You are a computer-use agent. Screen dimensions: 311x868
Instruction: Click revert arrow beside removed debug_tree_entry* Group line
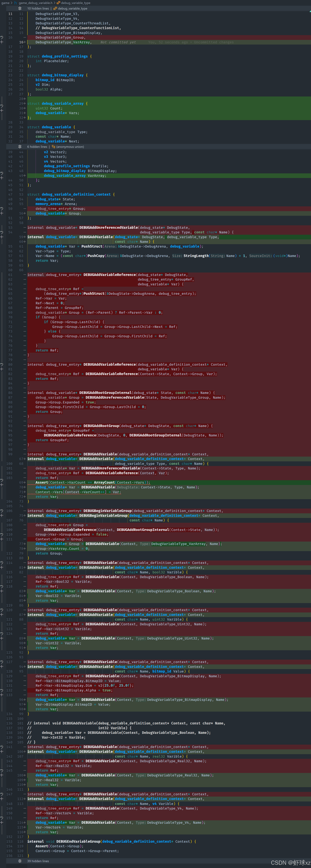[x=2, y=209]
